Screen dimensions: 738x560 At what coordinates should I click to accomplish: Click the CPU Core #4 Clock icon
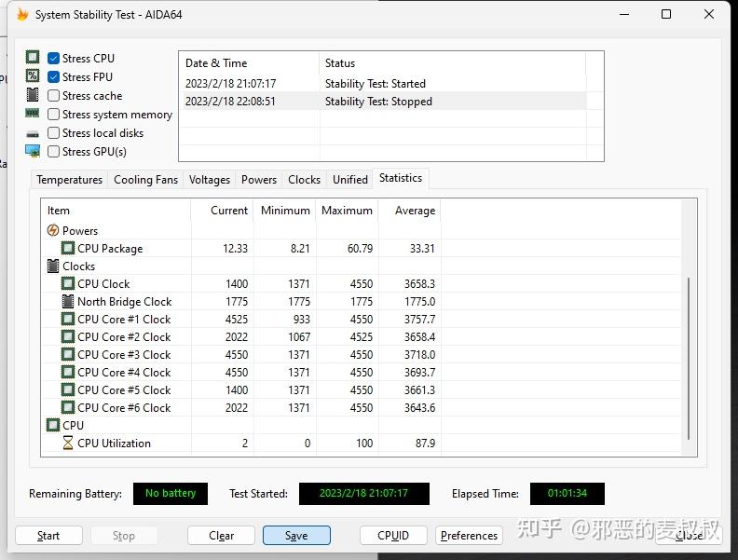coord(68,372)
